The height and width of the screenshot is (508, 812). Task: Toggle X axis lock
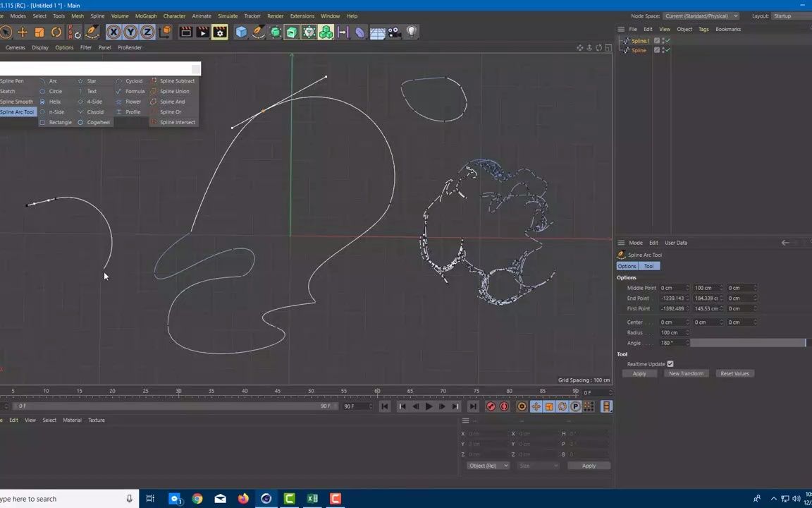113,32
